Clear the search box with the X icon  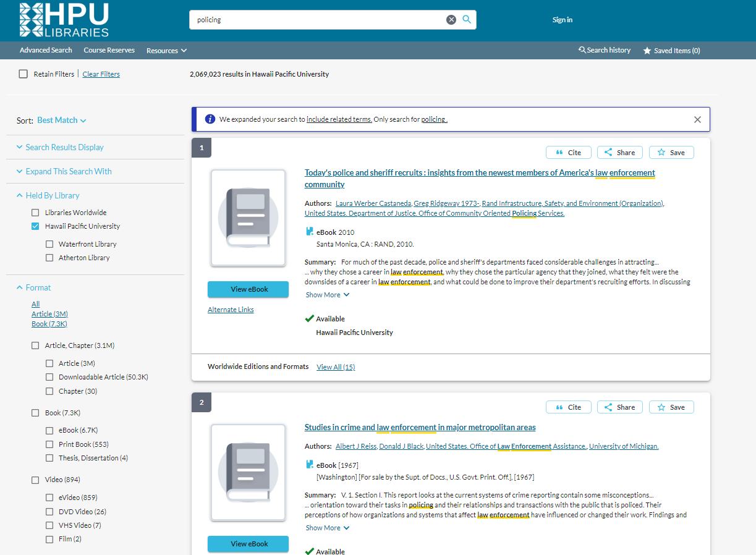451,20
